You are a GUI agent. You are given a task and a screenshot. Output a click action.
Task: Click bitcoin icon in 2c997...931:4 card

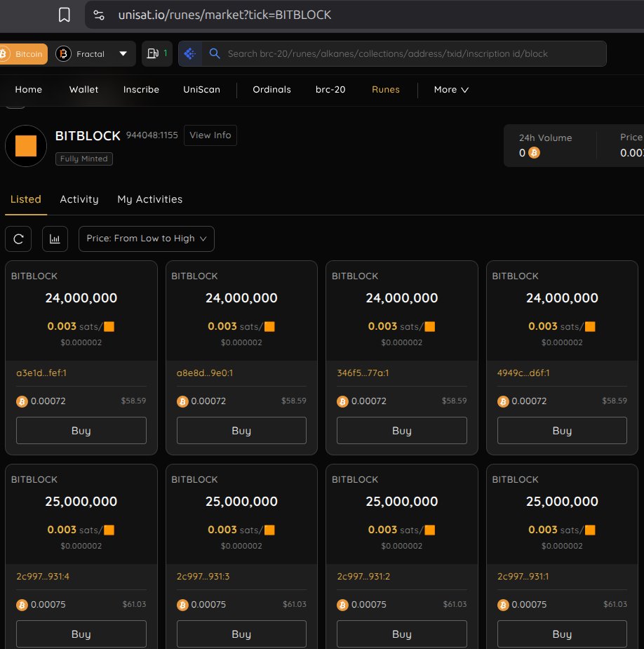22,605
